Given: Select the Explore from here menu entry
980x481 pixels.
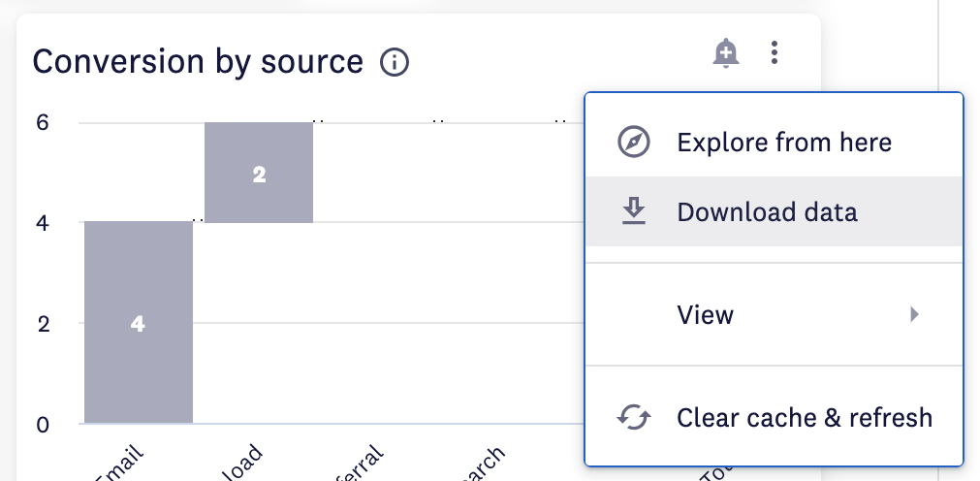Looking at the screenshot, I should 775,142.
